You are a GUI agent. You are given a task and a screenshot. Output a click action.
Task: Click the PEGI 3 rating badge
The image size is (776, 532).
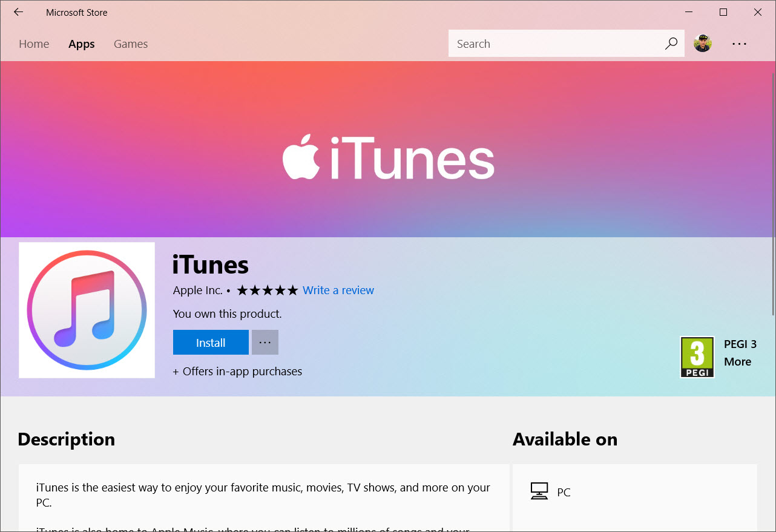697,357
